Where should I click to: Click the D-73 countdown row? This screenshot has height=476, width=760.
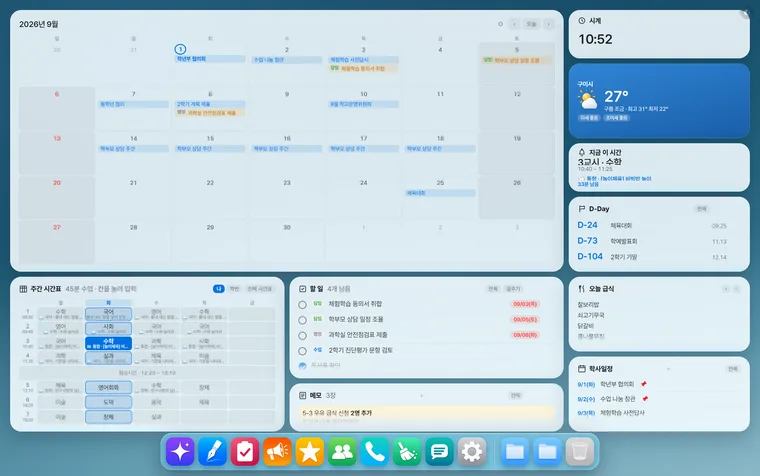[652, 241]
